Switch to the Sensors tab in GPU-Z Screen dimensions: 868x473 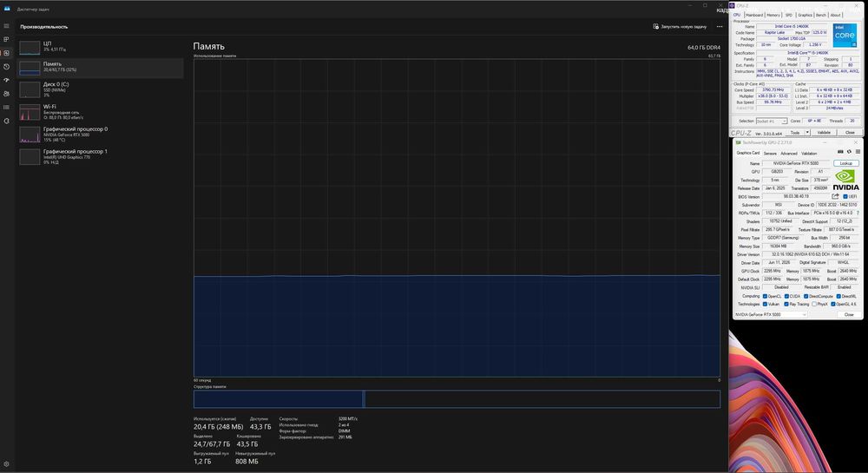(770, 154)
